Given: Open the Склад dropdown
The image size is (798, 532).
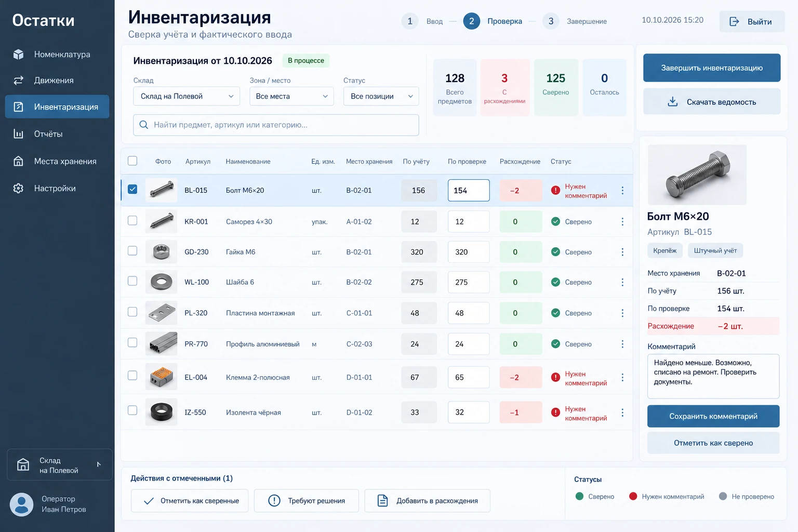Looking at the screenshot, I should point(187,96).
